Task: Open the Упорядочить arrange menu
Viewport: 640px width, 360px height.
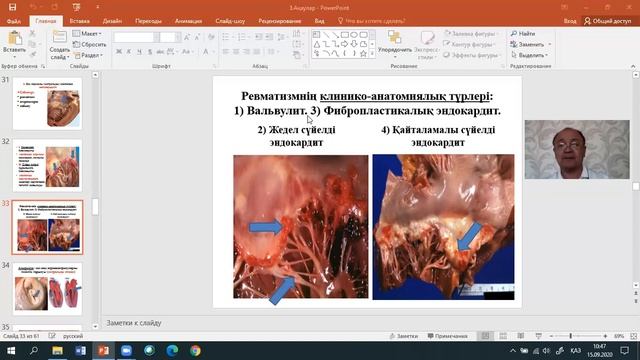Action: 395,45
